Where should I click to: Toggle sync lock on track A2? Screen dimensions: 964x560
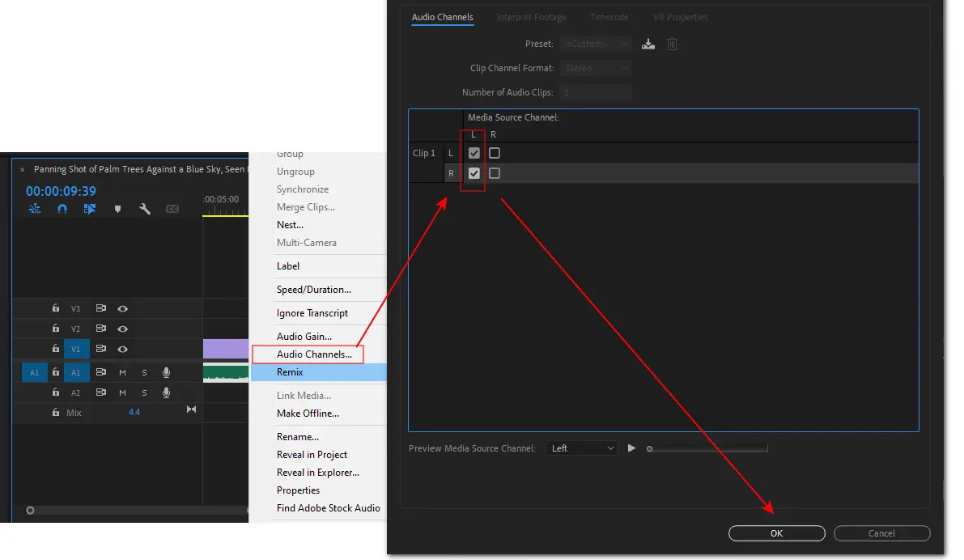click(101, 392)
